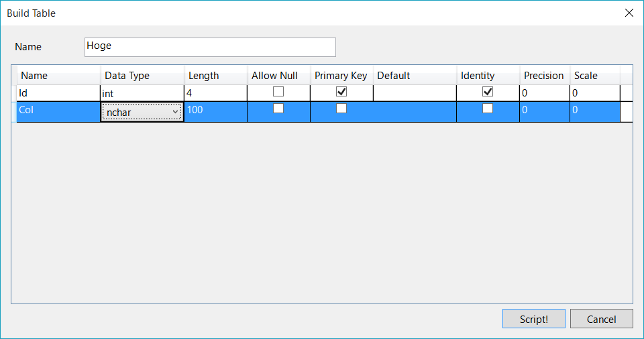Click the Primary Key column header
644x339 pixels.
341,76
